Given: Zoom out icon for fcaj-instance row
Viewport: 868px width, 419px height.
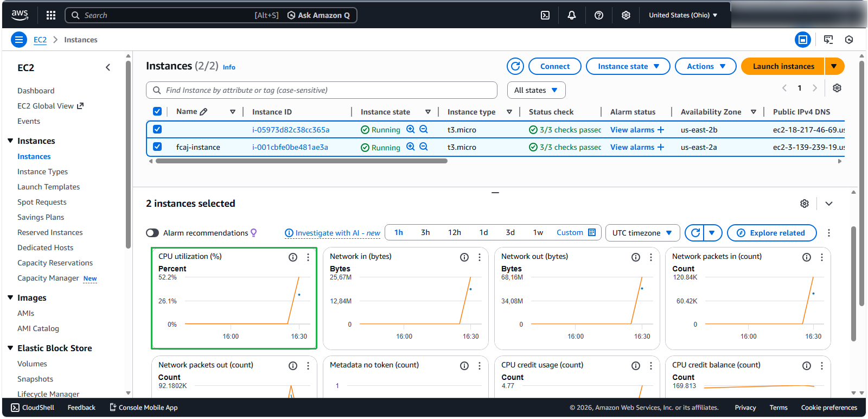Looking at the screenshot, I should [424, 147].
